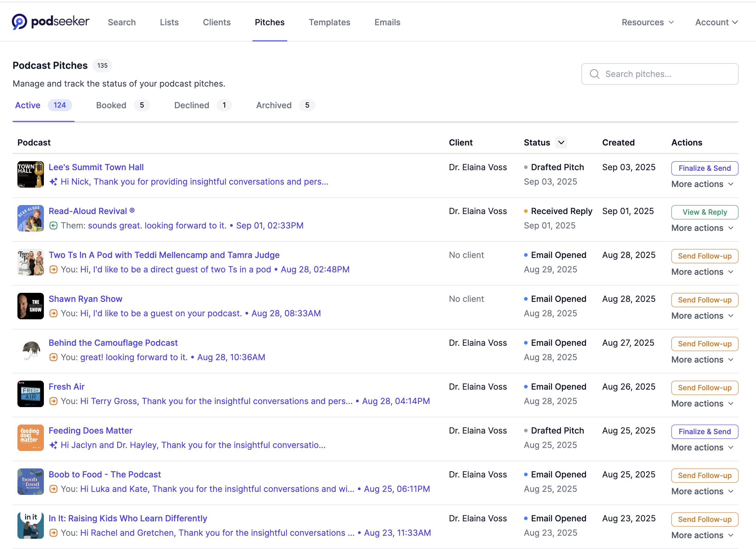This screenshot has height=549, width=756.
Task: Click the magnifier icon in pitch search
Action: (594, 74)
